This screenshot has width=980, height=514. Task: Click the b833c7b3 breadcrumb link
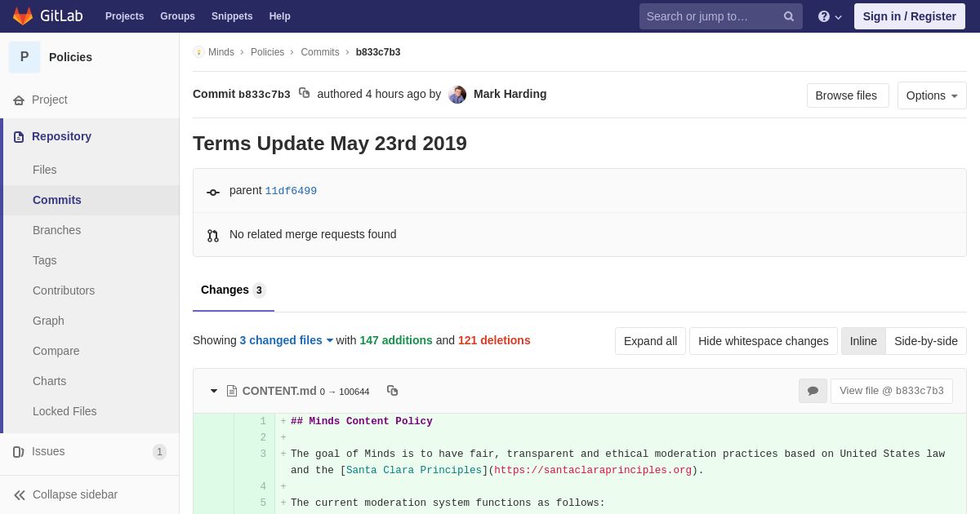(378, 52)
